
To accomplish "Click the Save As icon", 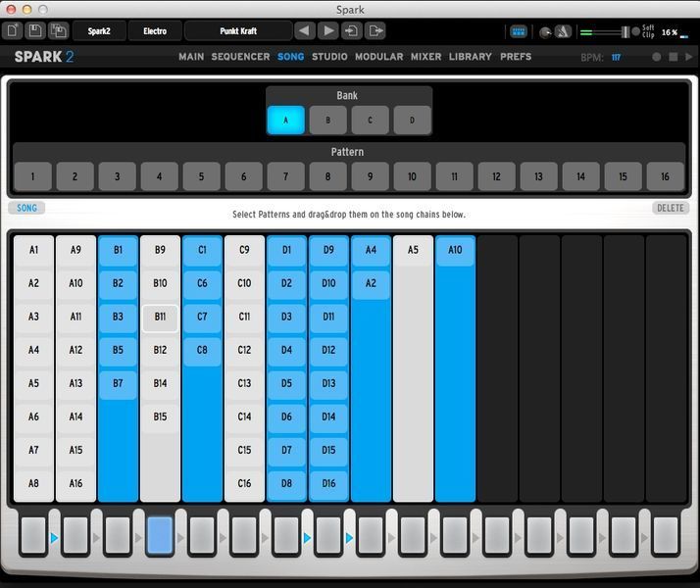I will (x=59, y=31).
